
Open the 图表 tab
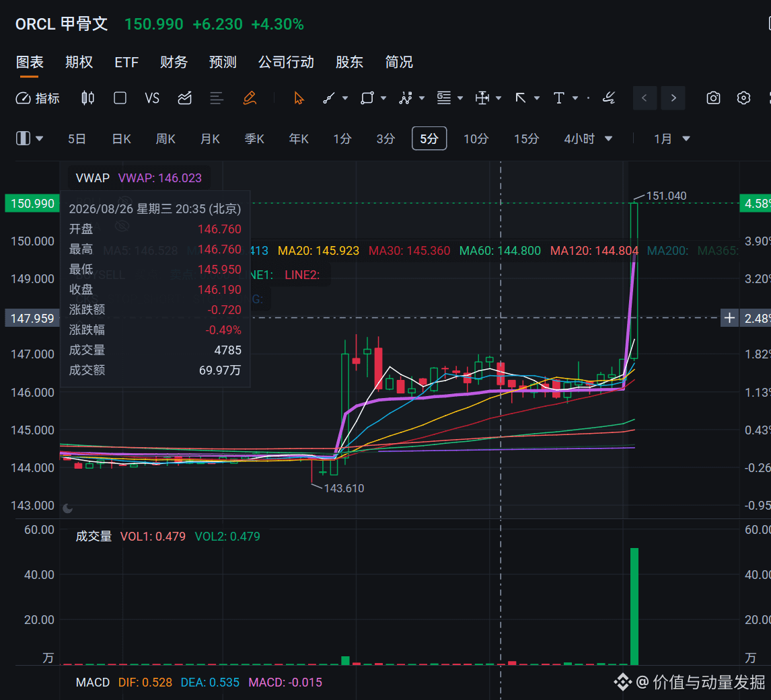pos(30,63)
